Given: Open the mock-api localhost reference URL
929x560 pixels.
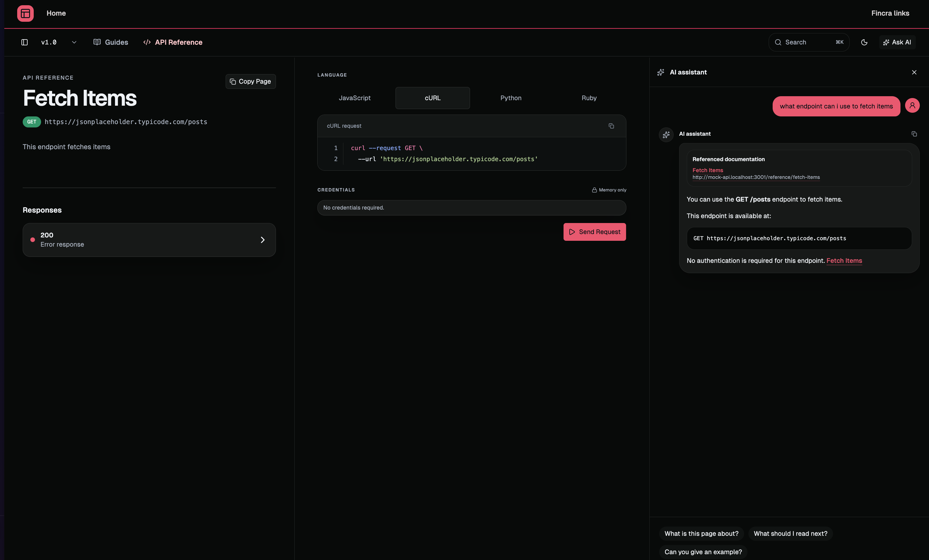Looking at the screenshot, I should [x=756, y=177].
